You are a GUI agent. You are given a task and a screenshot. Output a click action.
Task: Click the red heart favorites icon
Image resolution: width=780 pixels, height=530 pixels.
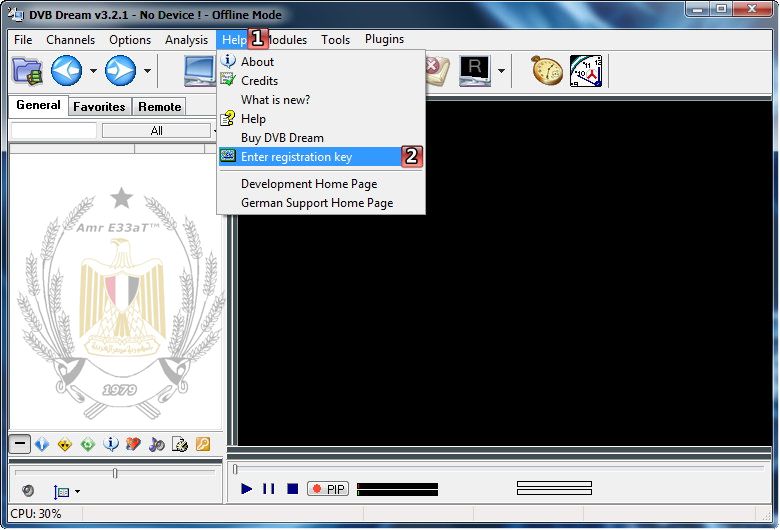[133, 444]
